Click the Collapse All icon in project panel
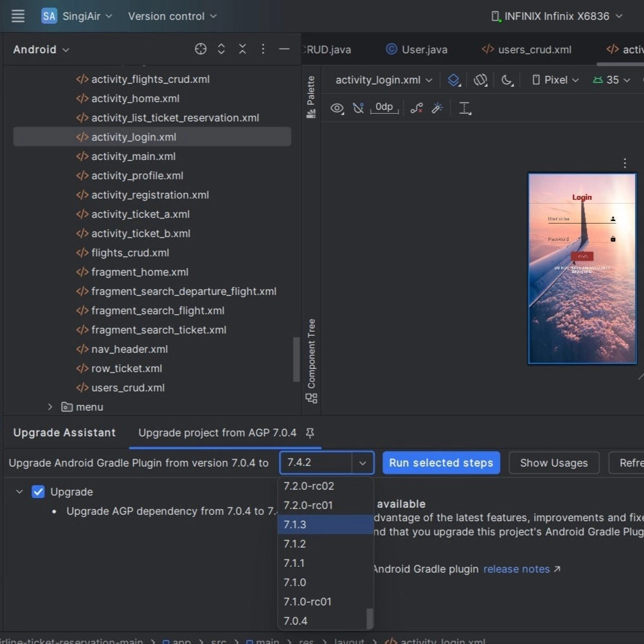Image resolution: width=644 pixels, height=644 pixels. (242, 49)
